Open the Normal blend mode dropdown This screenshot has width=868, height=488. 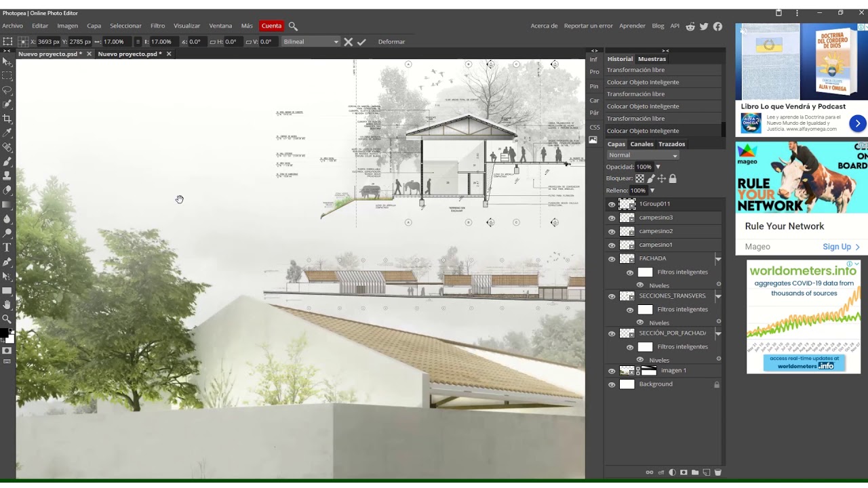point(642,155)
